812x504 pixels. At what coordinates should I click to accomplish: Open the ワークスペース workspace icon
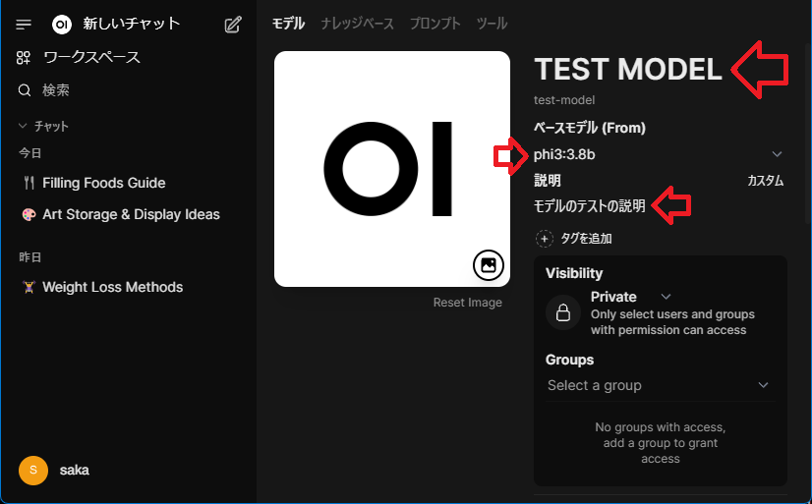[x=24, y=57]
